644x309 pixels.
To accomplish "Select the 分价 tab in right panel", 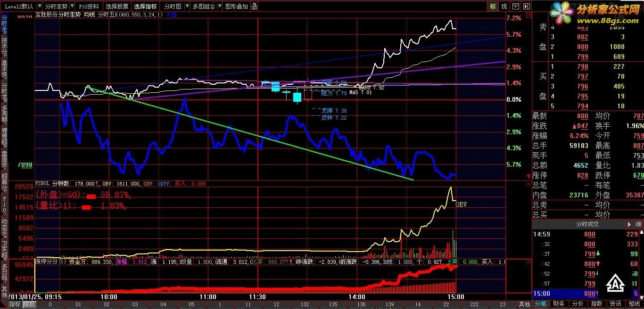I will coord(578,304).
